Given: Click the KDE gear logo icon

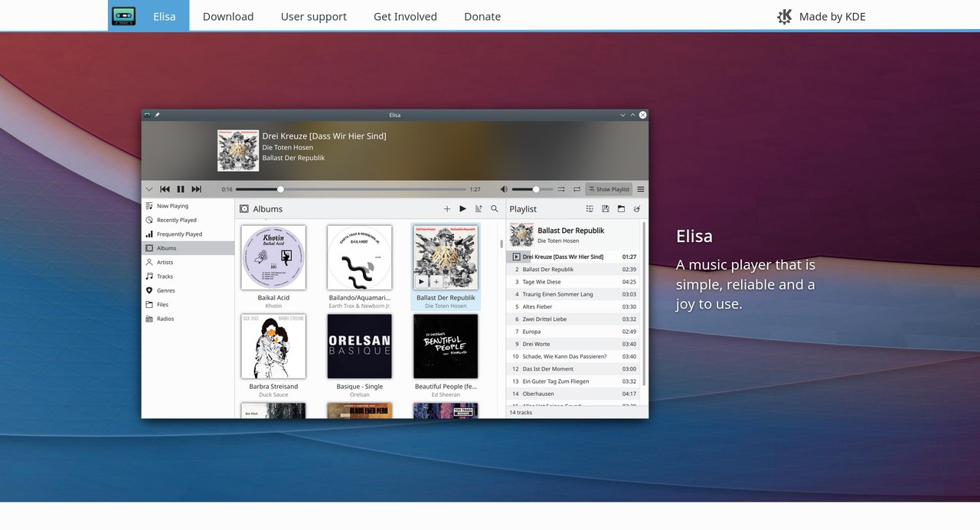Looking at the screenshot, I should point(785,16).
